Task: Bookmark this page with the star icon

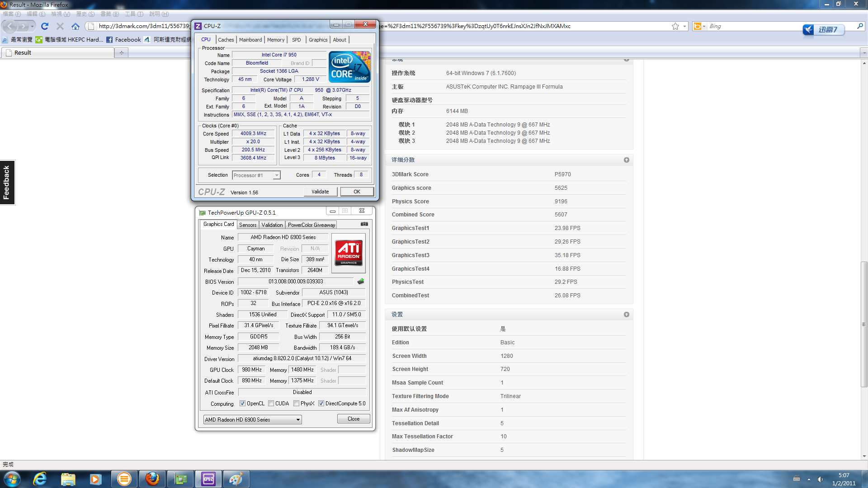Action: [675, 26]
